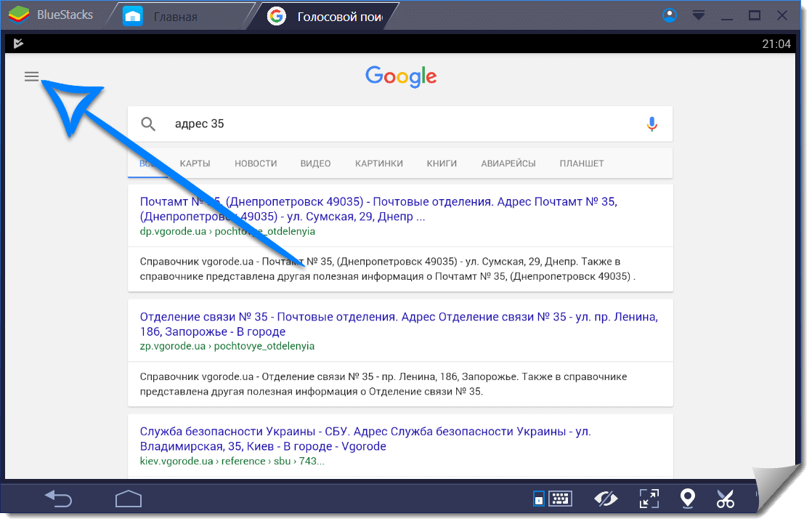812x524 pixels.
Task: Click the Отделение связи snippet text
Action: tap(383, 384)
